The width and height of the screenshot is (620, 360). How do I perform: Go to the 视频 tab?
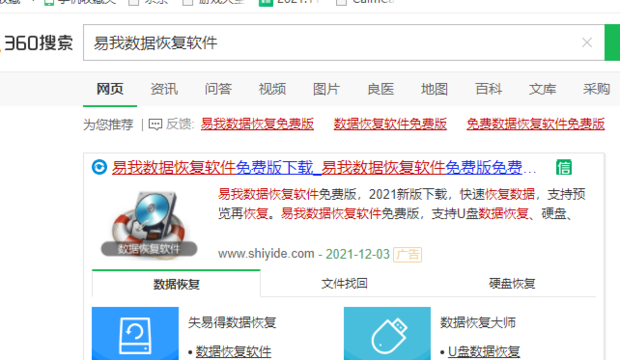(x=272, y=89)
